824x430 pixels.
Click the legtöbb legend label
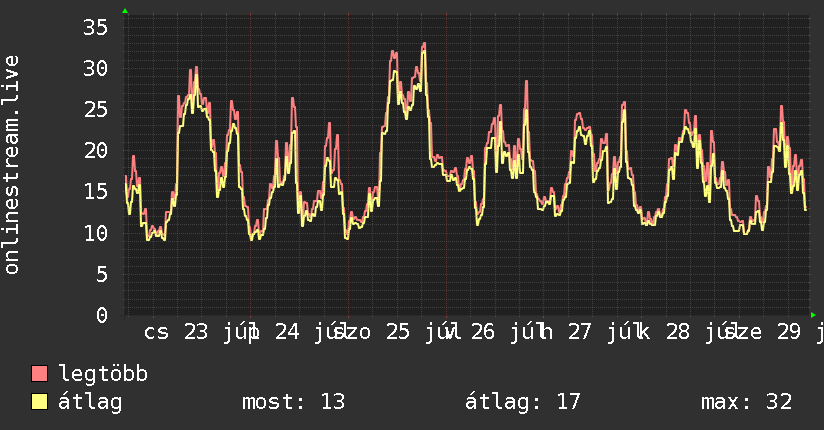pyautogui.click(x=103, y=374)
